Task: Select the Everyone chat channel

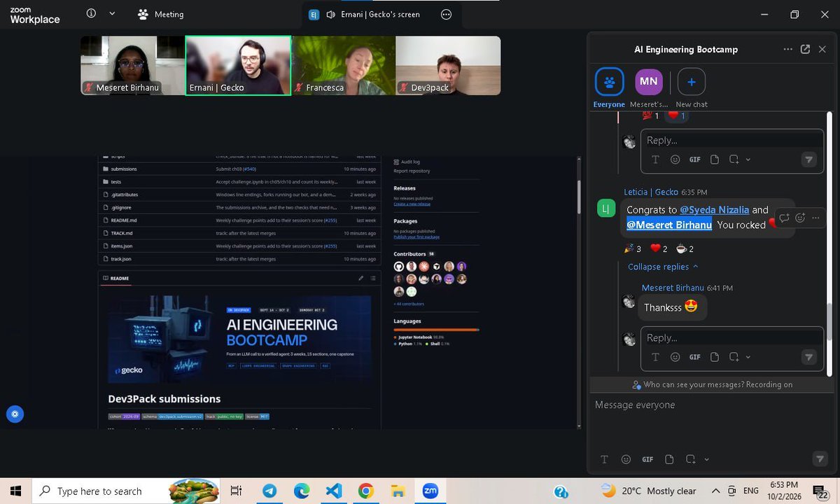Action: click(609, 88)
